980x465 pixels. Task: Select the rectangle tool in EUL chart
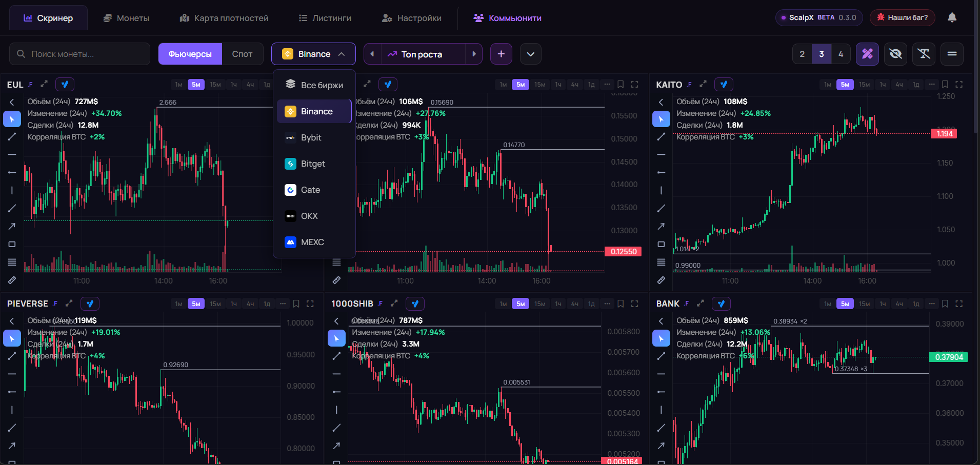[x=12, y=244]
